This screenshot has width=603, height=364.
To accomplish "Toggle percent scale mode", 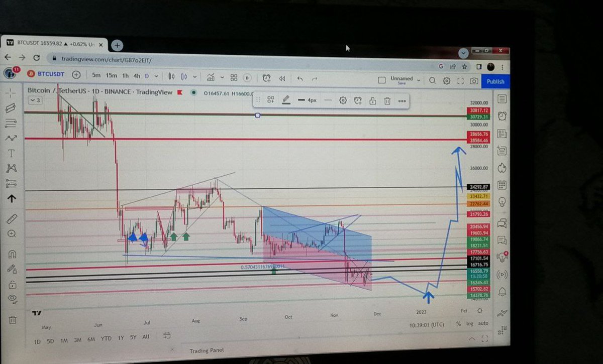I will click(x=458, y=324).
